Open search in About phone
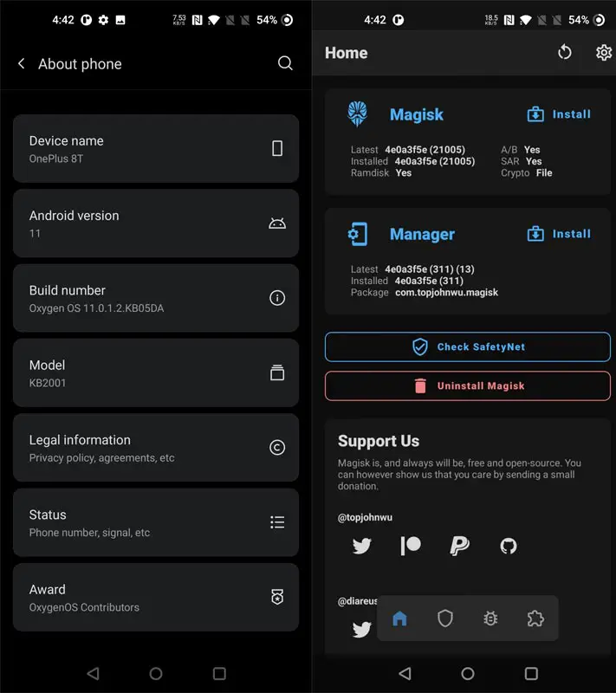Image resolution: width=616 pixels, height=693 pixels. (x=285, y=63)
